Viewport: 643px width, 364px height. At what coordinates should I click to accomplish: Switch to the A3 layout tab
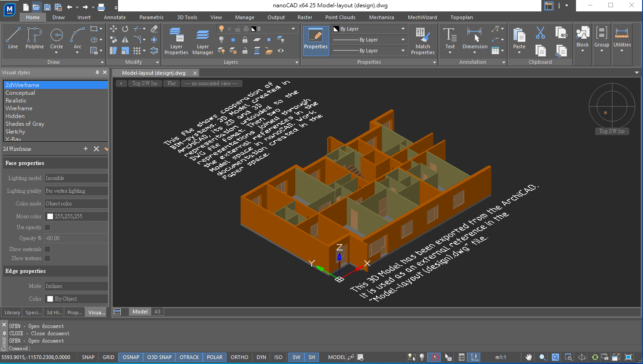[157, 312]
